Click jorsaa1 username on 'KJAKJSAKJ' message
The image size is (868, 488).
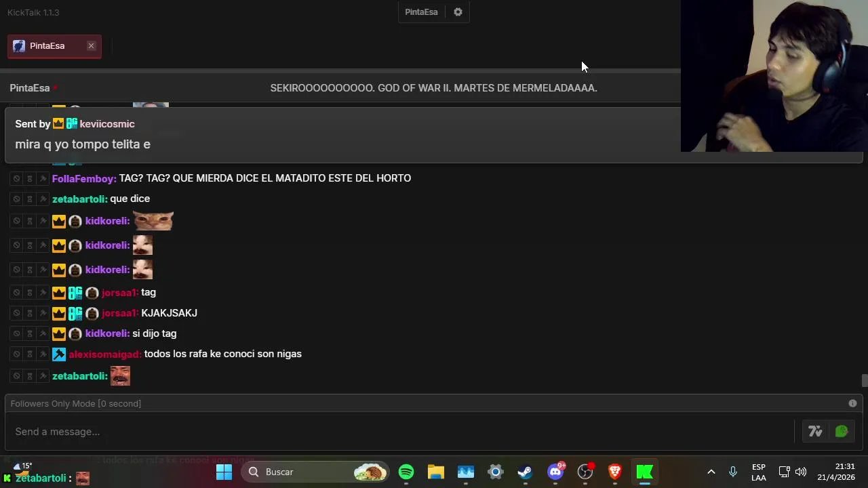point(119,313)
